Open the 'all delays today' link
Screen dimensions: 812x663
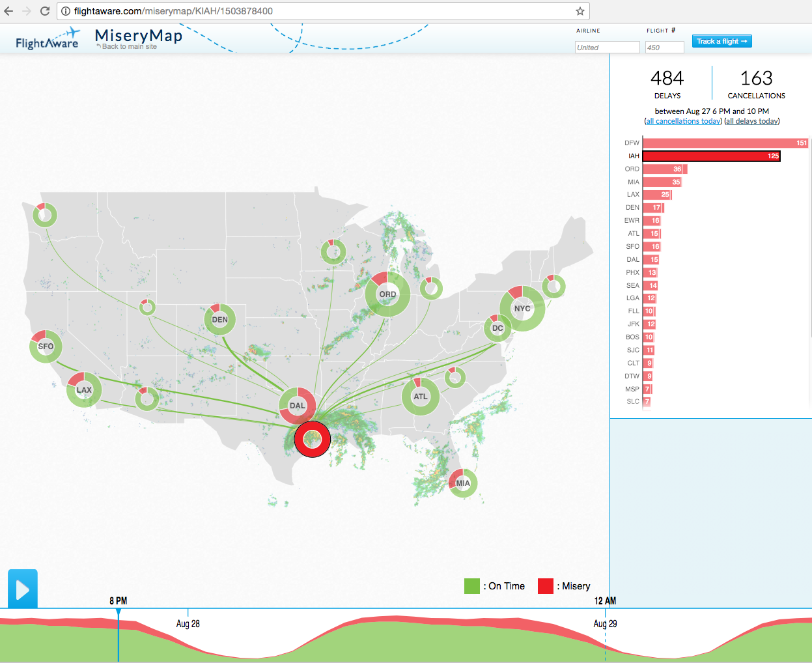[x=752, y=121]
